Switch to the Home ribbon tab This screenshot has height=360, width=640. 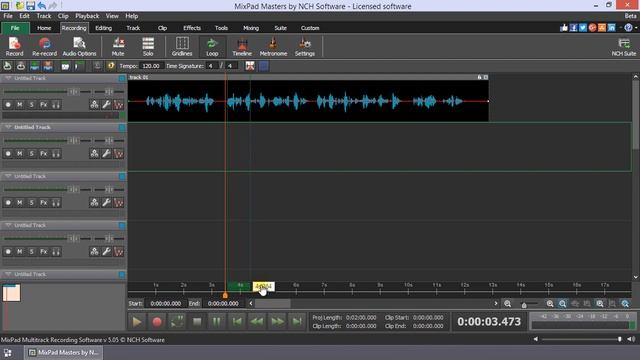44,28
